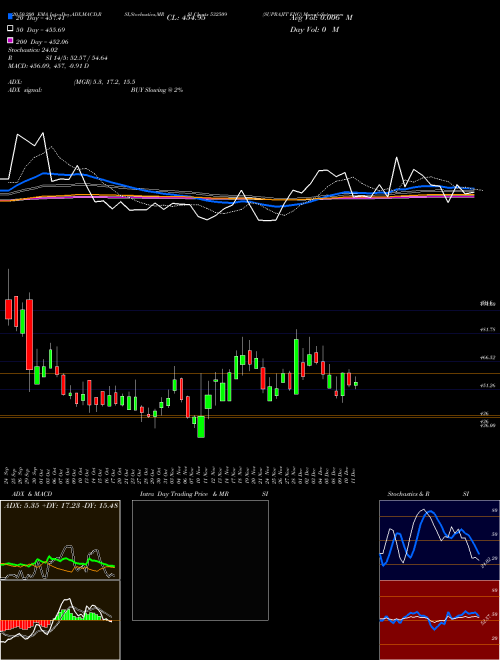The width and height of the screenshot is (500, 660).
Task: Click the 451.26 price axis label
Action: (x=488, y=386)
